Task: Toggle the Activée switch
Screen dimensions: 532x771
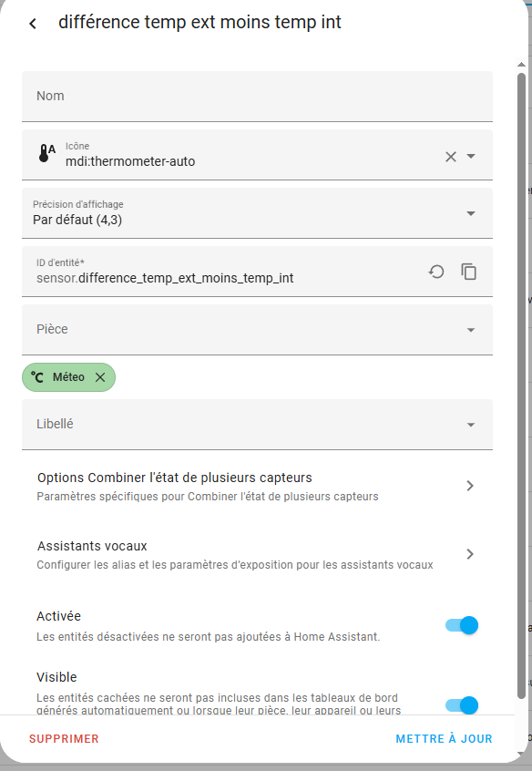Action: pos(462,625)
